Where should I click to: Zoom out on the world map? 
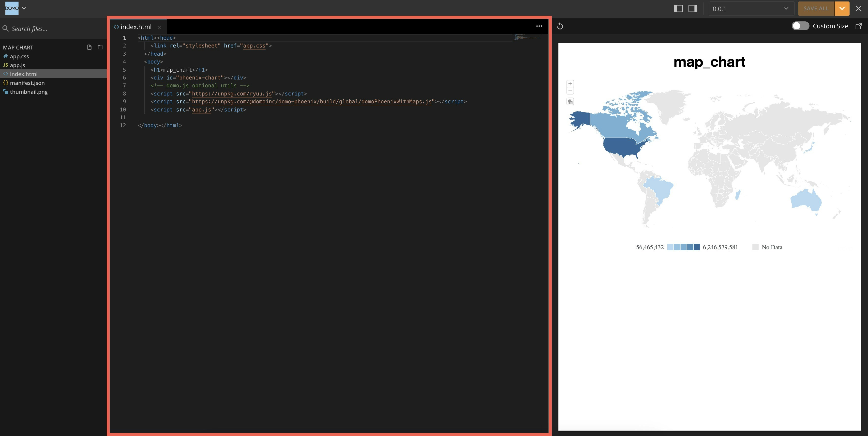[x=570, y=91]
